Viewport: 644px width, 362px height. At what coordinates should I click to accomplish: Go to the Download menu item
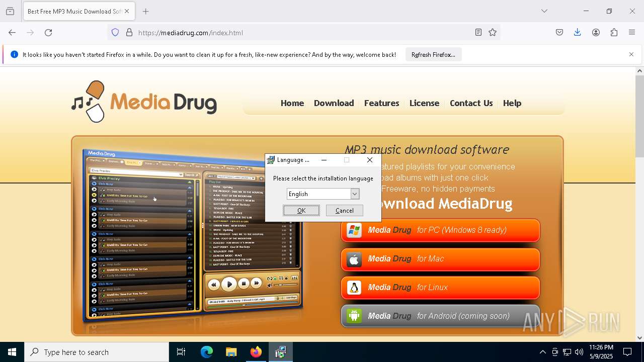point(334,103)
